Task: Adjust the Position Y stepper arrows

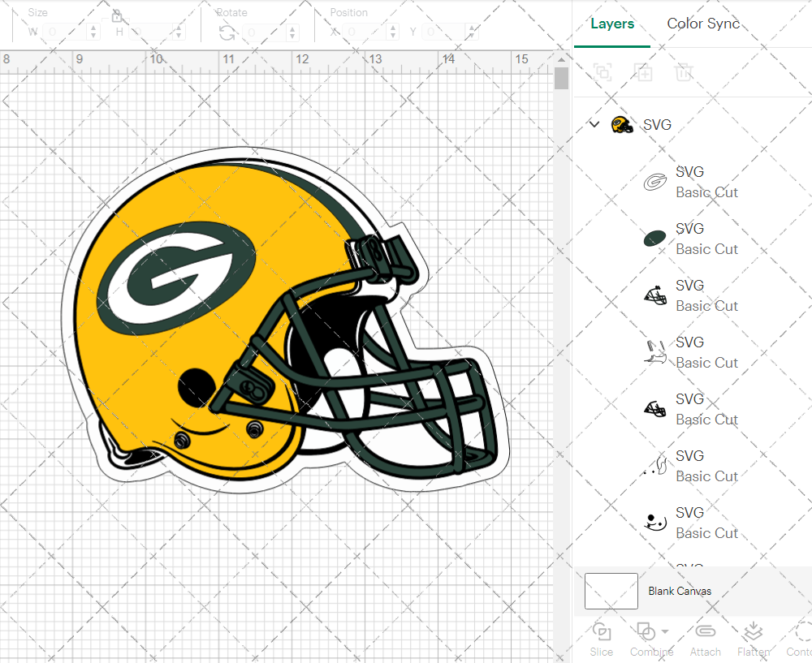Action: click(x=472, y=32)
